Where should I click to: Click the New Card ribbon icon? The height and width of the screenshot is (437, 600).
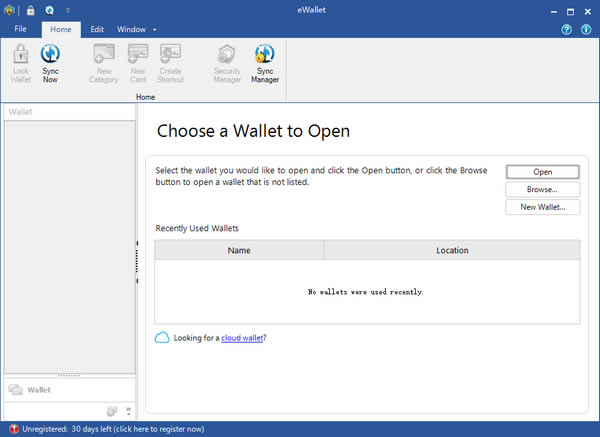(x=138, y=63)
